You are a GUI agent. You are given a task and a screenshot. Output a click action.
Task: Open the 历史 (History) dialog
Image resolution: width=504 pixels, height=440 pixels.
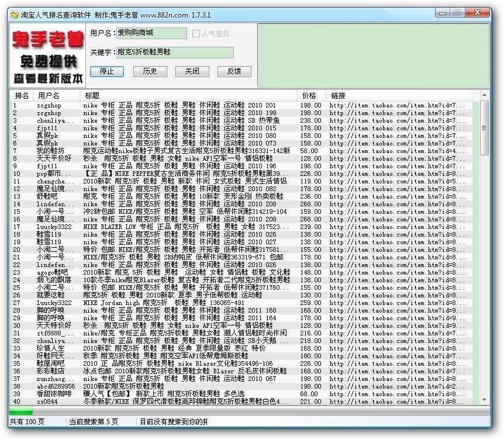click(x=149, y=71)
